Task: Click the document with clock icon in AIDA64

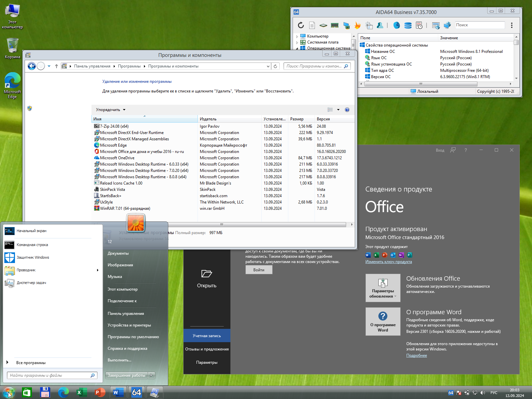Action: point(419,25)
